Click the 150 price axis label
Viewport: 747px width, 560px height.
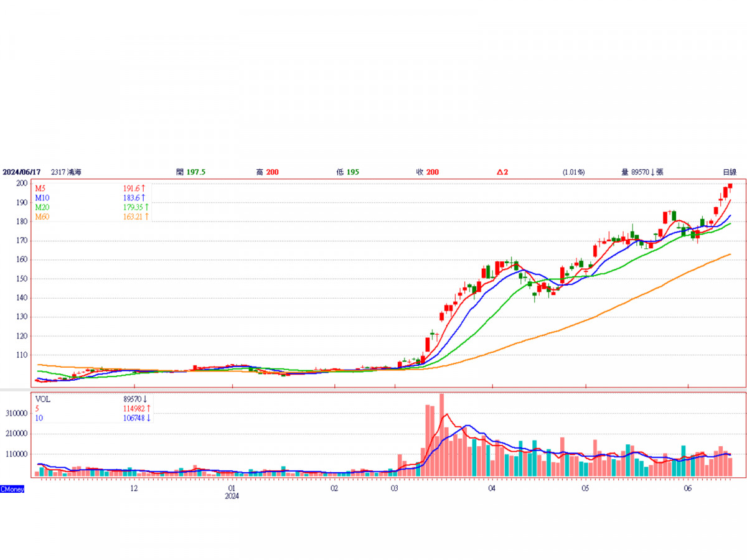click(x=21, y=279)
